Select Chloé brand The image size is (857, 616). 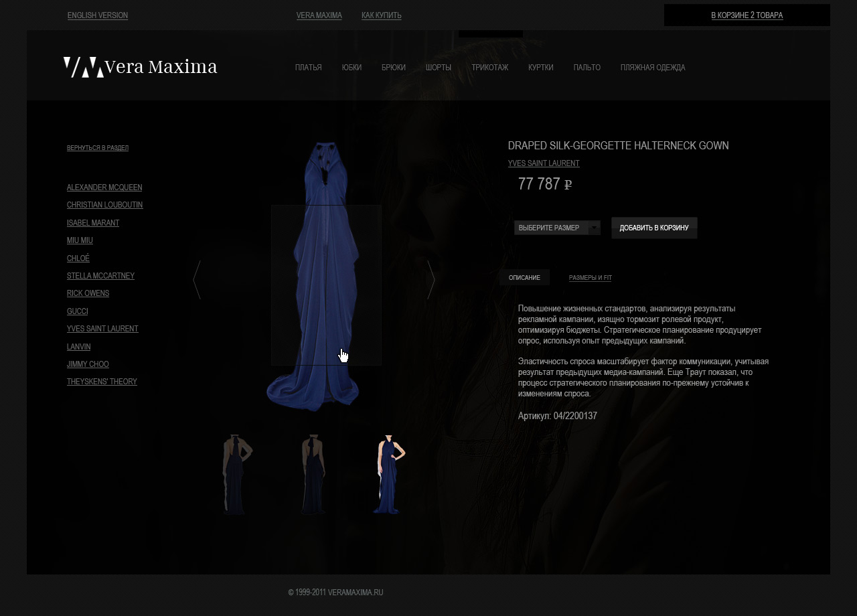point(78,258)
